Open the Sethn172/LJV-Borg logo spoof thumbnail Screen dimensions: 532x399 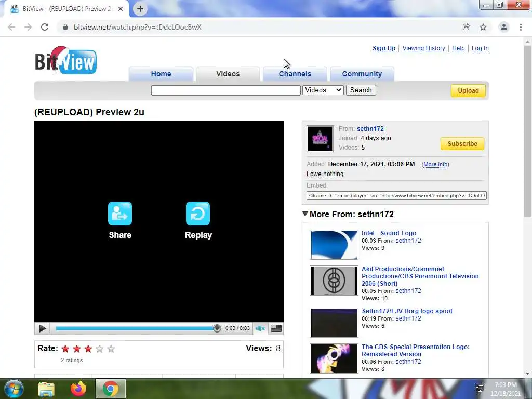pyautogui.click(x=334, y=323)
